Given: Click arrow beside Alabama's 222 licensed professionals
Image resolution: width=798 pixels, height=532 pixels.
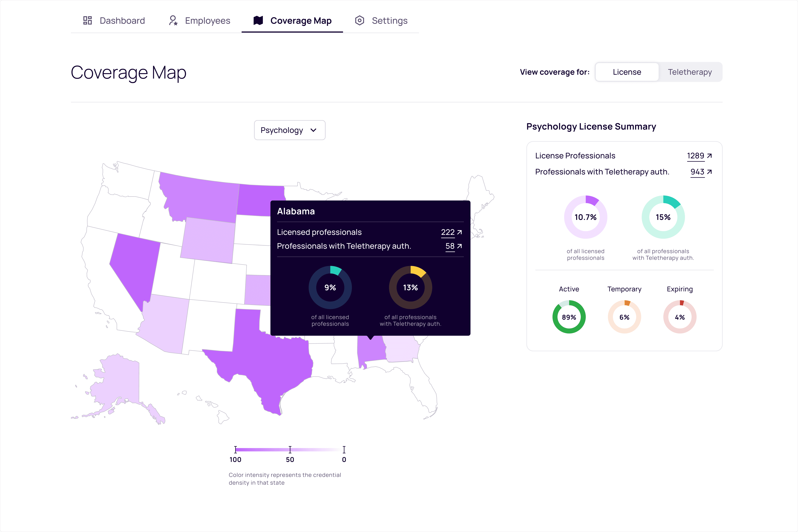Looking at the screenshot, I should point(460,232).
